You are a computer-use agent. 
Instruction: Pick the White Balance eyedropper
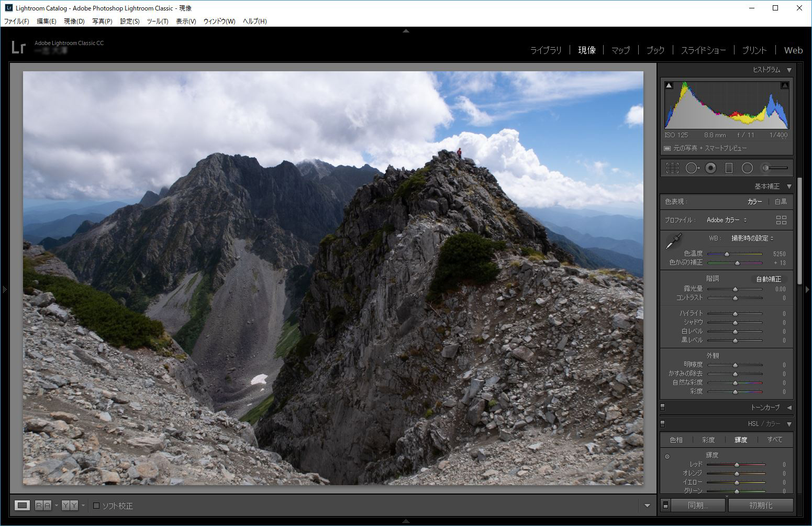coord(673,241)
